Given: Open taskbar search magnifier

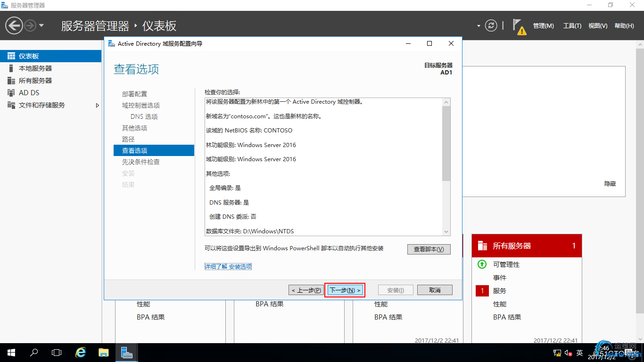Looking at the screenshot, I should pos(34,353).
